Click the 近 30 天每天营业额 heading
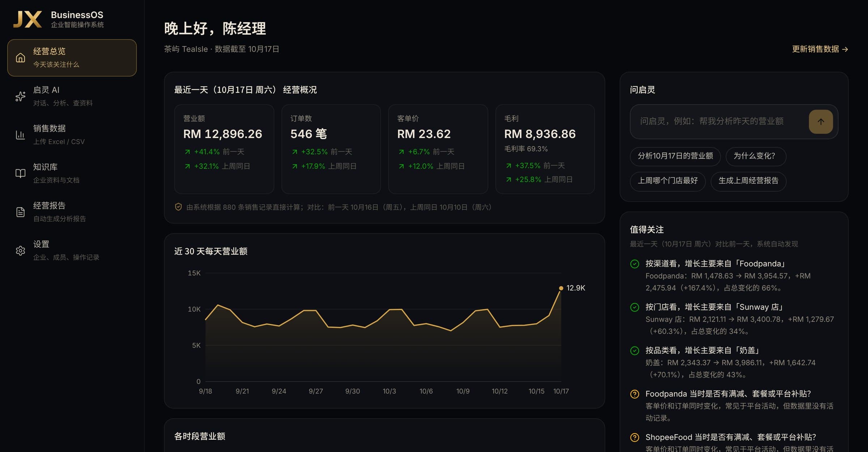The image size is (868, 452). click(211, 251)
